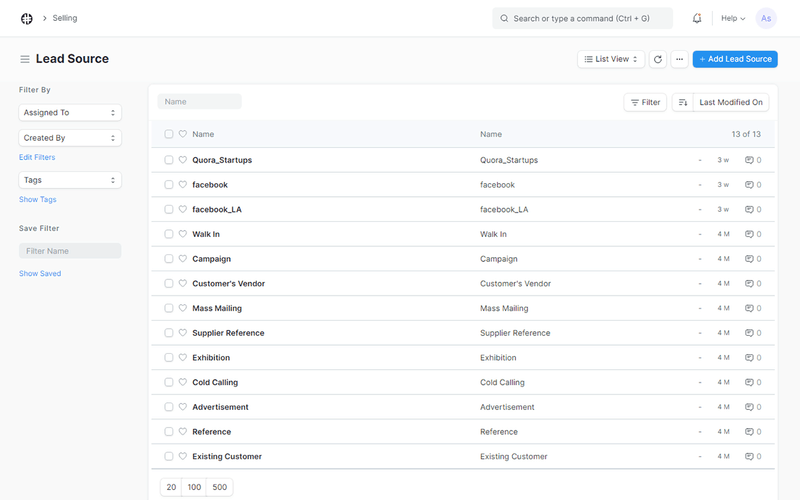
Task: Click the sort direction toggle icon
Action: (x=683, y=102)
